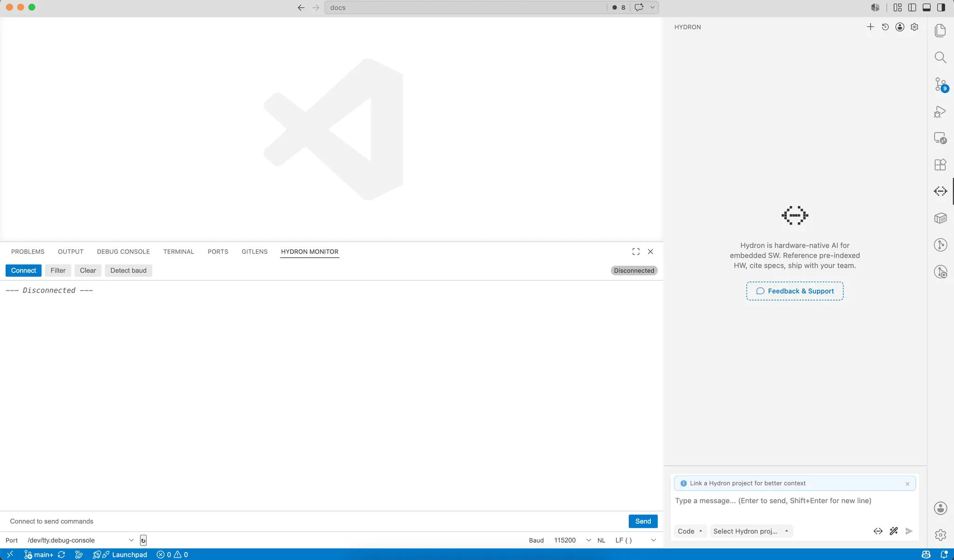Open Hydron chat history
The image size is (954, 560).
(885, 27)
